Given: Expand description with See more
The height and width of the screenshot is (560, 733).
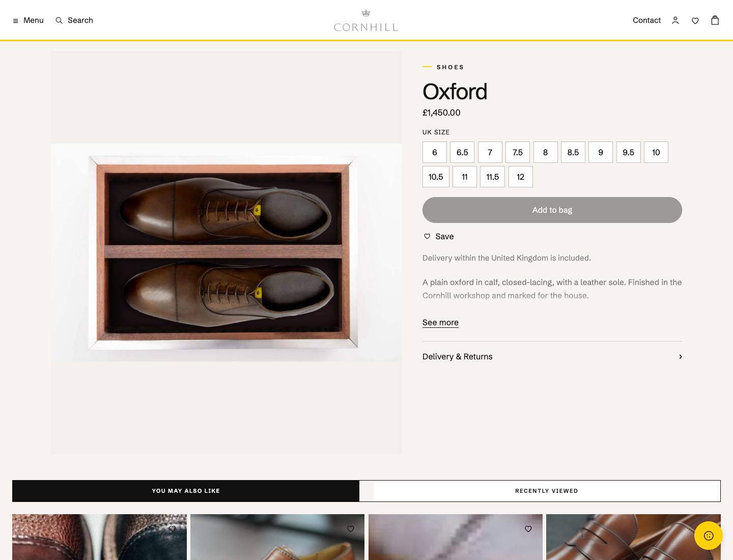Looking at the screenshot, I should pyautogui.click(x=440, y=322).
